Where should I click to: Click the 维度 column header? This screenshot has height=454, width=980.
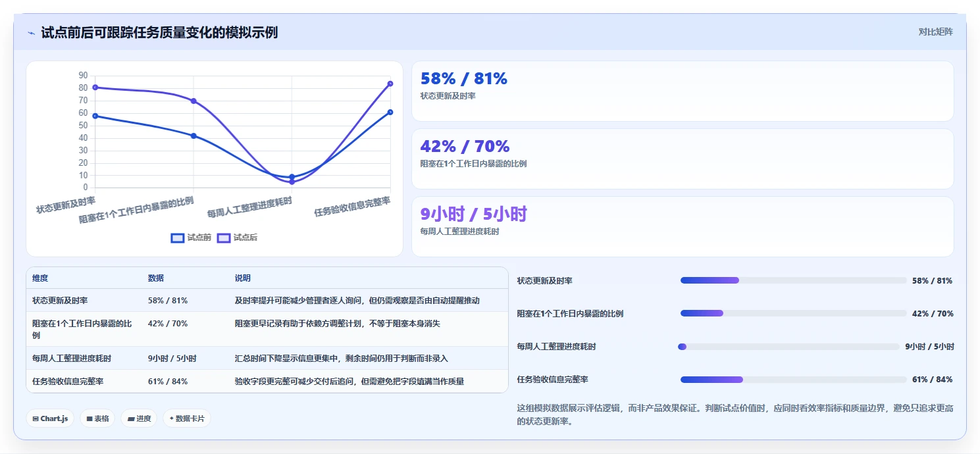coord(40,278)
